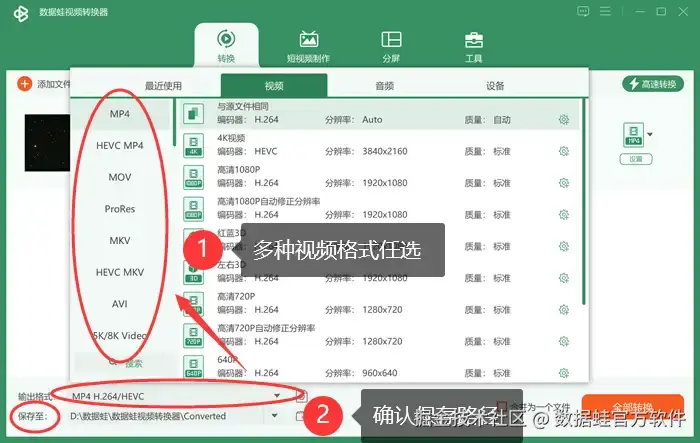Open settings gear for 4K视频 preset

coord(564,151)
